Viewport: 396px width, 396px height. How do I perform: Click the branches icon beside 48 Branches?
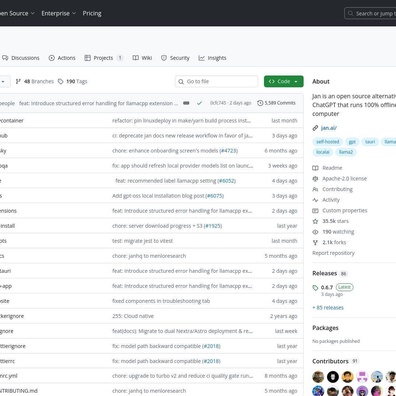click(x=18, y=81)
